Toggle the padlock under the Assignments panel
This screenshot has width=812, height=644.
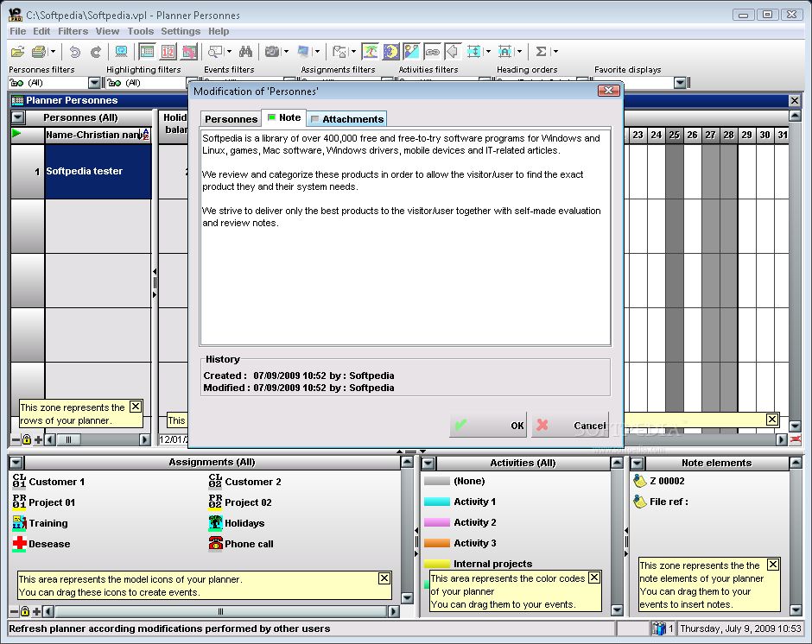coord(24,611)
